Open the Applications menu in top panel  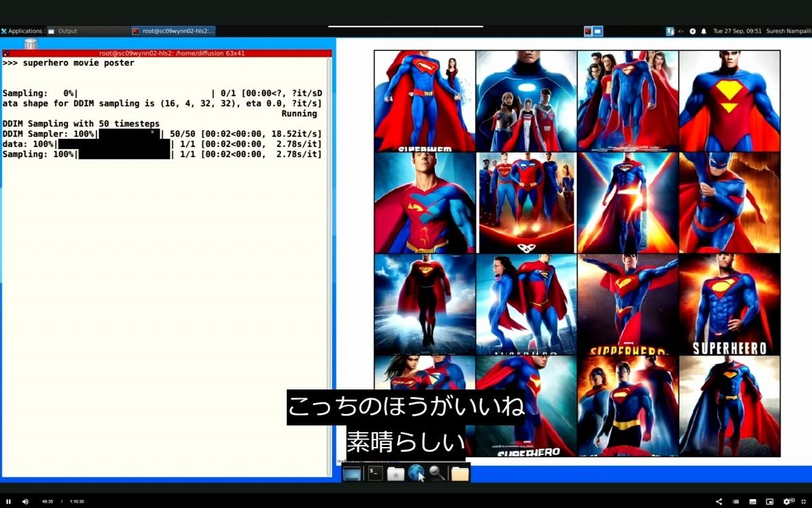(x=22, y=31)
